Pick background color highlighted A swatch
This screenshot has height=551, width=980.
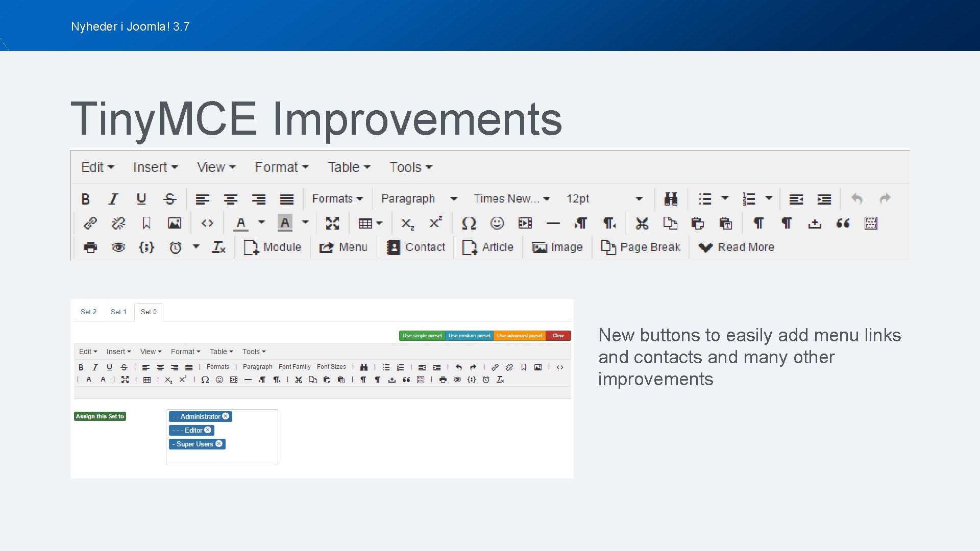285,223
